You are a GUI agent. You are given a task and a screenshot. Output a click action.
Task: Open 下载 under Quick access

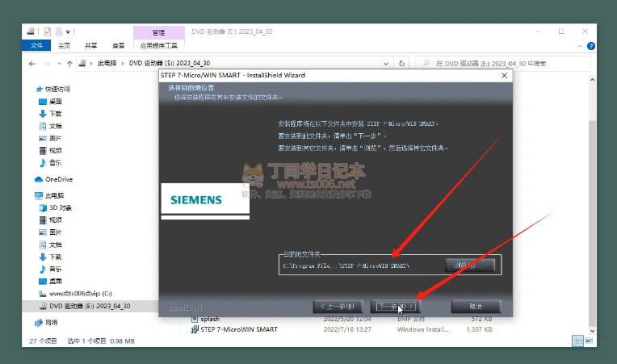click(x=50, y=114)
